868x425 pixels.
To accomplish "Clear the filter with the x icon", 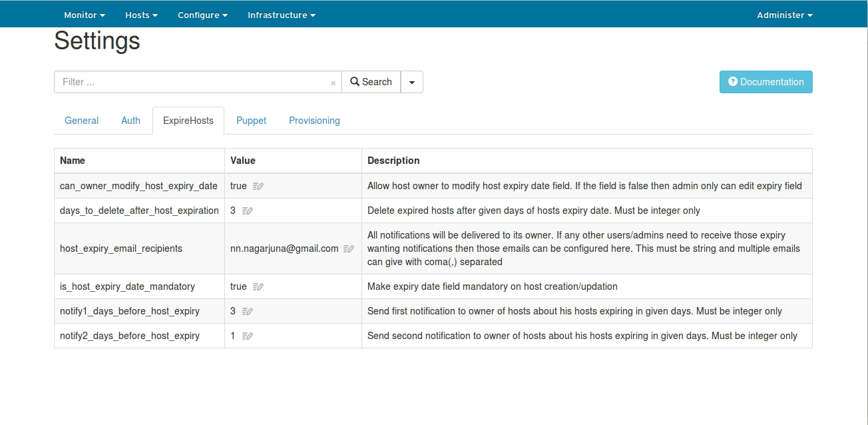I will [x=333, y=83].
